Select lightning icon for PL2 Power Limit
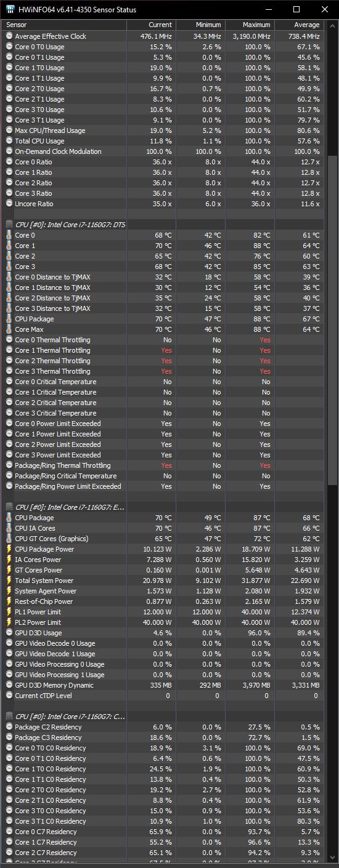Screen dimensions: 339x868 tap(9, 622)
